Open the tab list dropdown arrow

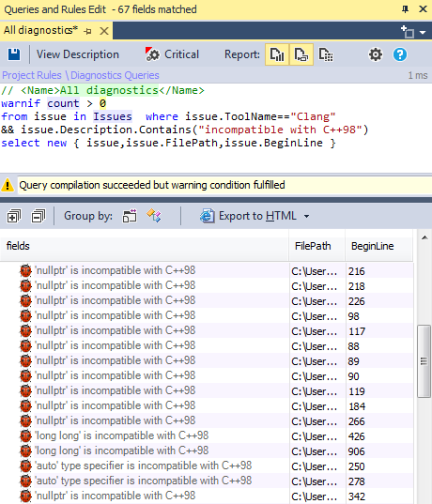coord(423,33)
